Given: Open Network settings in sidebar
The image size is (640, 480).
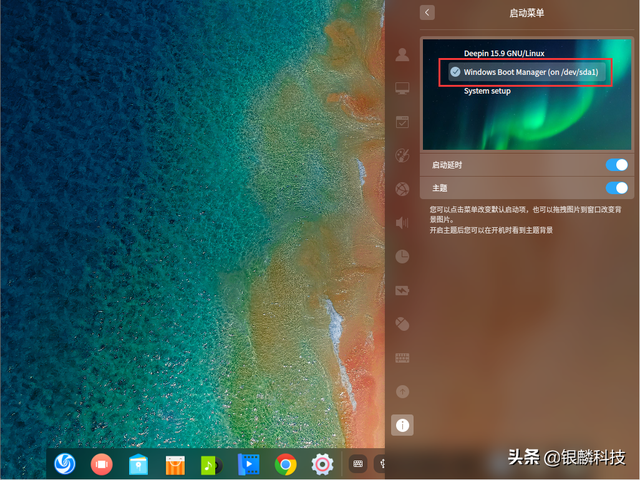Looking at the screenshot, I should [402, 189].
